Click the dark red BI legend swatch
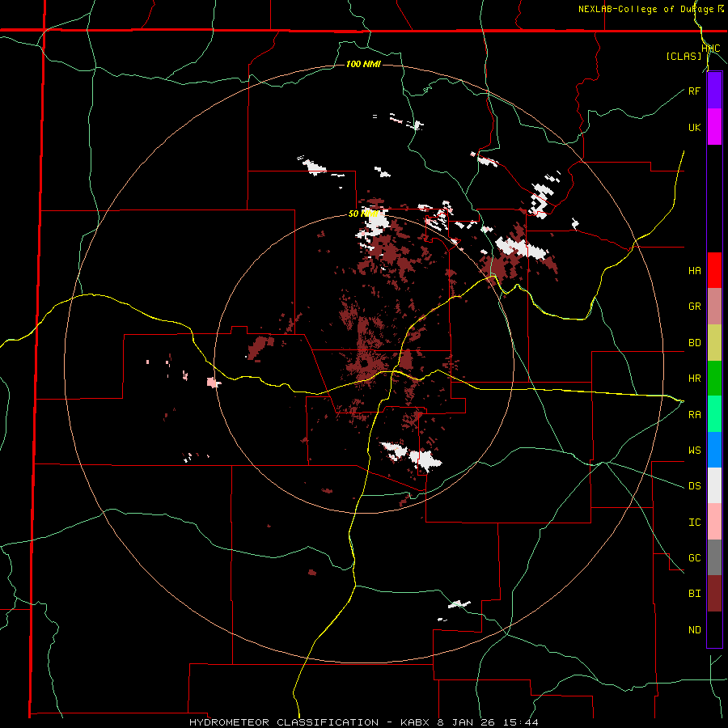728x728 pixels. click(x=714, y=594)
